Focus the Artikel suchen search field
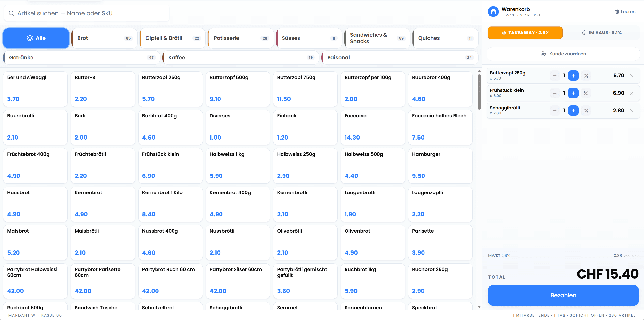This screenshot has height=320, width=644. click(x=87, y=13)
